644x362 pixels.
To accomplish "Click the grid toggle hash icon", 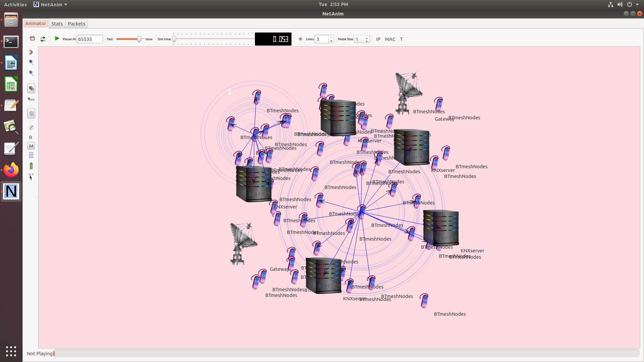I will pos(300,39).
